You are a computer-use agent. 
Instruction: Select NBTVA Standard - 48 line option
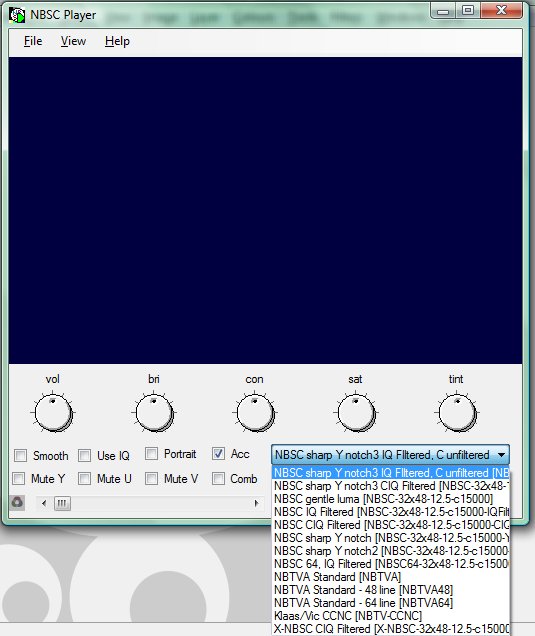point(391,590)
